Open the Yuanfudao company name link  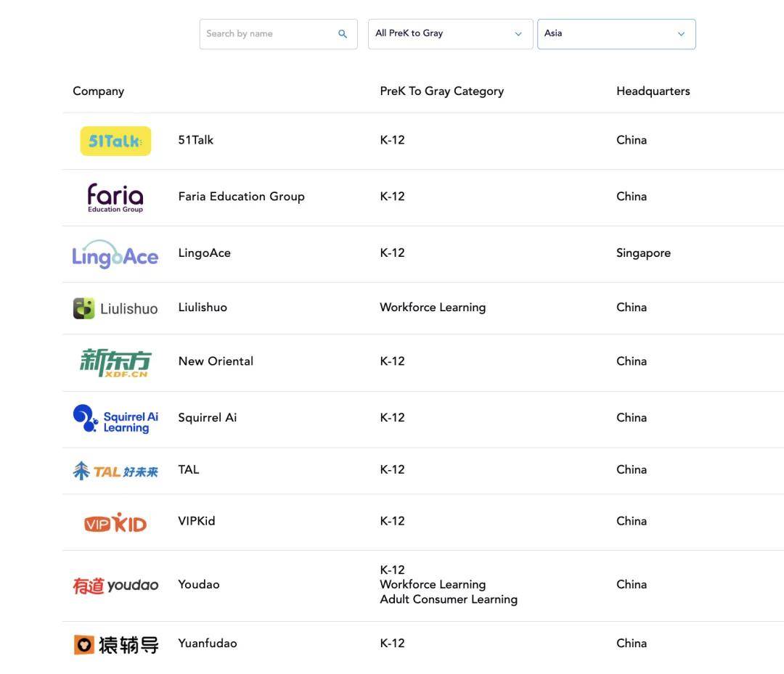coord(208,644)
